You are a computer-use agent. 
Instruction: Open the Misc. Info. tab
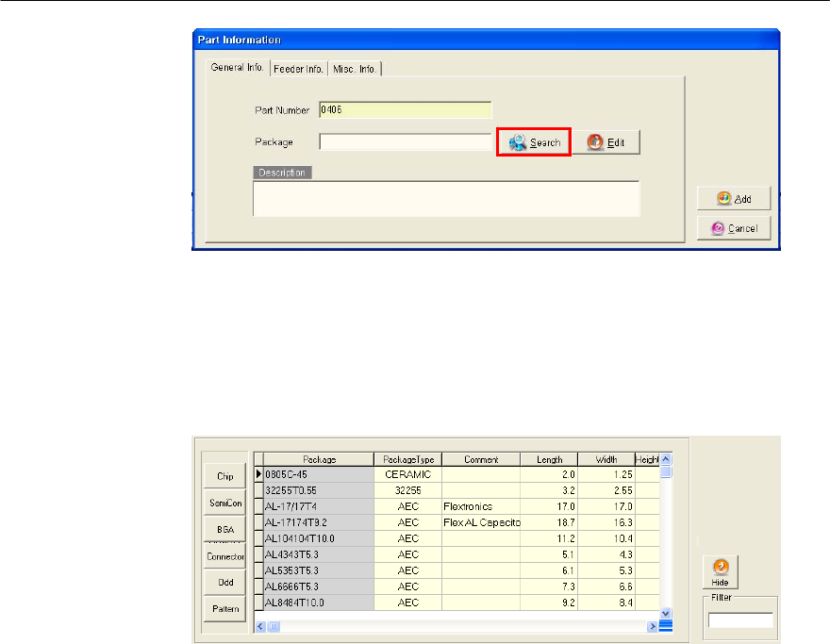pyautogui.click(x=355, y=69)
